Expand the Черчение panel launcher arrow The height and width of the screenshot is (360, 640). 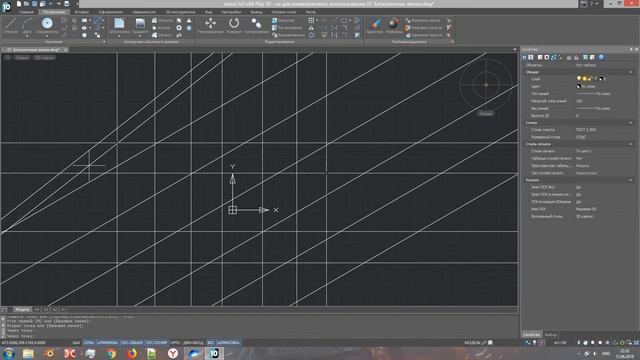pos(104,42)
